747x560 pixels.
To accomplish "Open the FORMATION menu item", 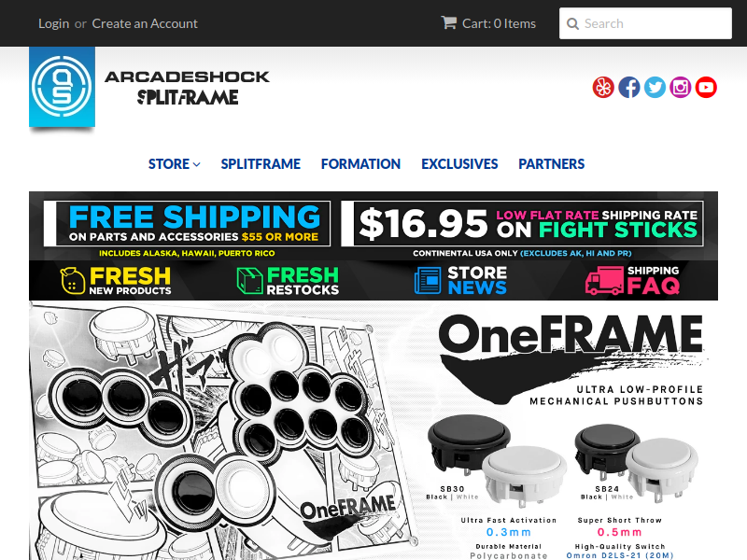I will 360,164.
